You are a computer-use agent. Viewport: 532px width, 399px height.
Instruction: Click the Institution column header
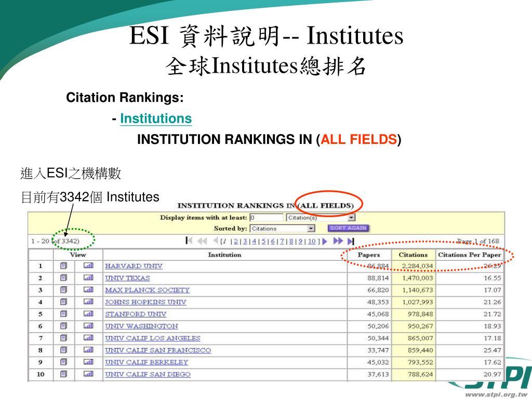[x=224, y=255]
